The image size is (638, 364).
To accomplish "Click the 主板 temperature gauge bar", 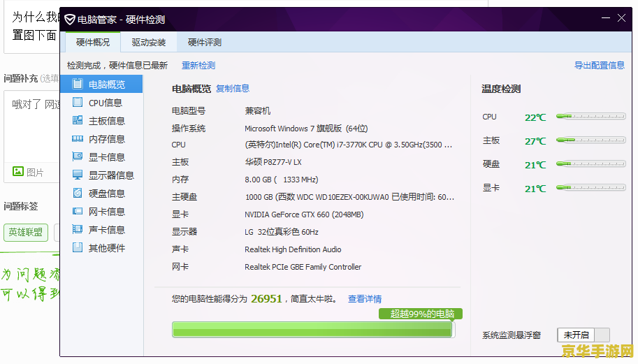I will [x=590, y=140].
